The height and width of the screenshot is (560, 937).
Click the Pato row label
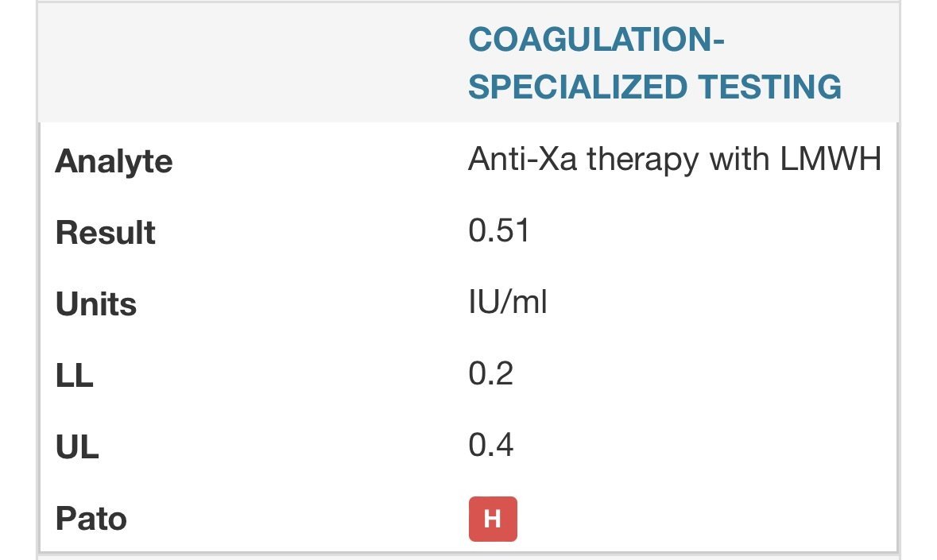point(91,519)
